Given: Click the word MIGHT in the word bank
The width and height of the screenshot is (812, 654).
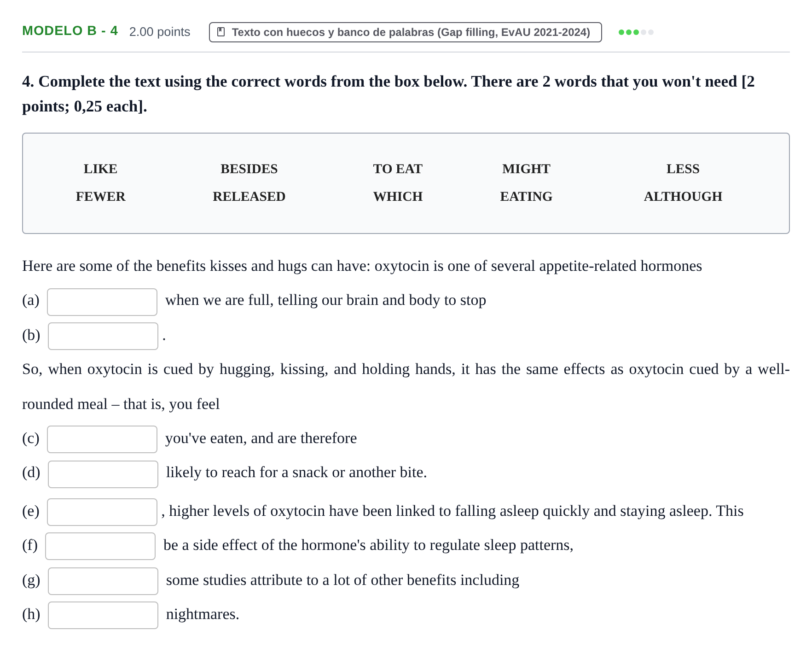Looking at the screenshot, I should point(526,169).
